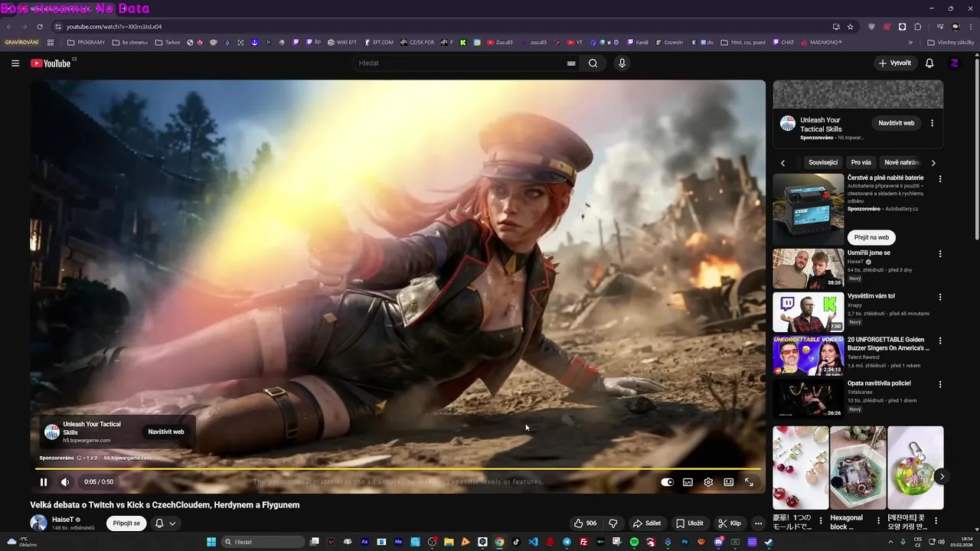The width and height of the screenshot is (980, 551).
Task: Open the YouTube hamburger guide menu
Action: tap(15, 63)
